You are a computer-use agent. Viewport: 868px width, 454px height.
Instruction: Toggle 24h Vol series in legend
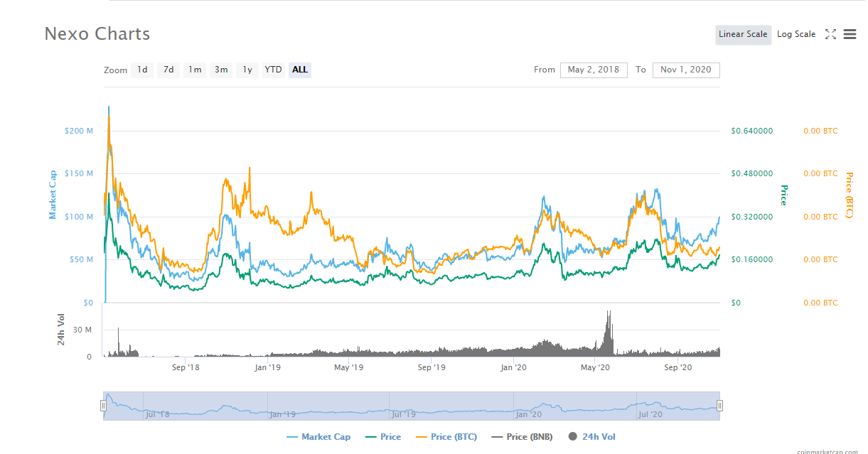click(592, 437)
